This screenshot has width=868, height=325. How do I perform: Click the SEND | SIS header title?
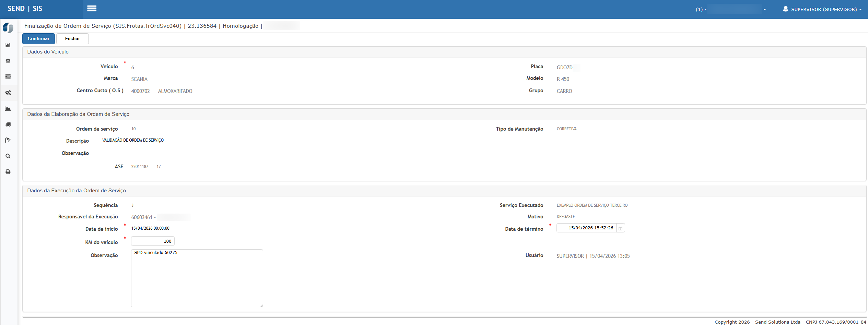coord(25,9)
